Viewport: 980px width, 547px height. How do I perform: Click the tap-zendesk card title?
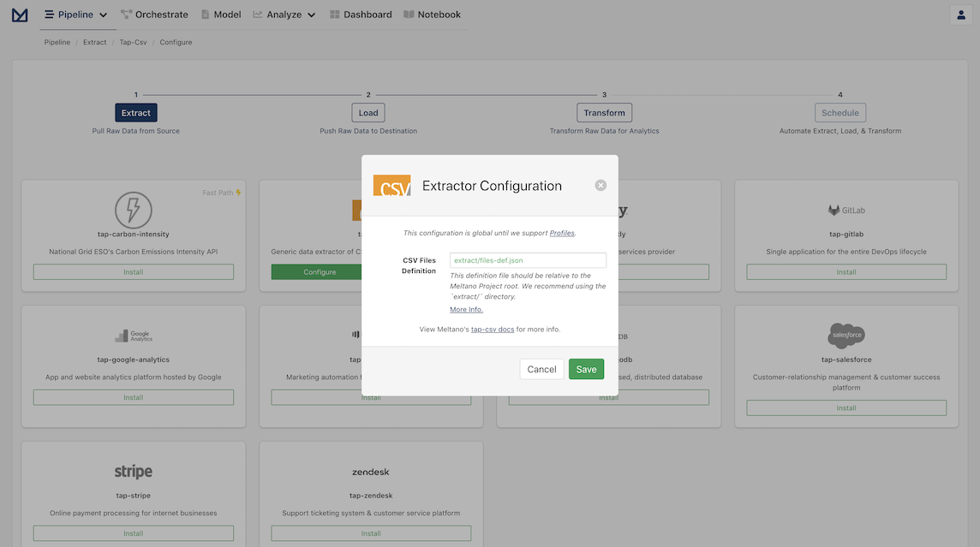[371, 496]
